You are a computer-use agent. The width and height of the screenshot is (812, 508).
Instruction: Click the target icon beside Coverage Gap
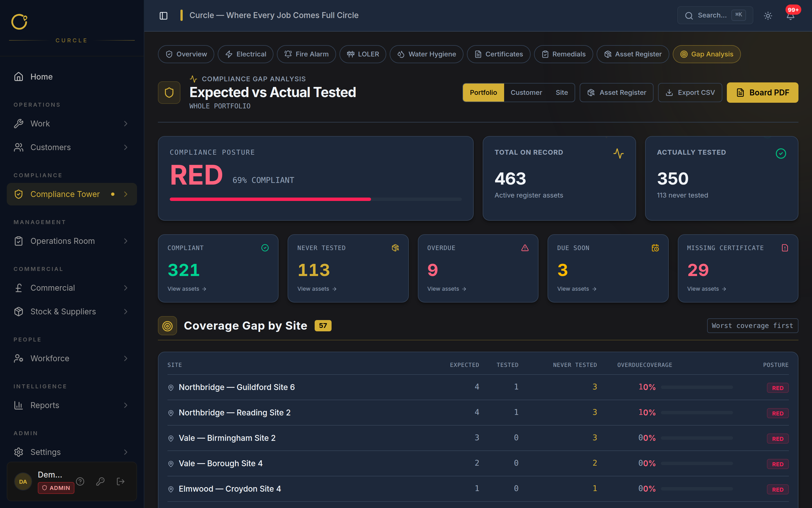tap(167, 326)
